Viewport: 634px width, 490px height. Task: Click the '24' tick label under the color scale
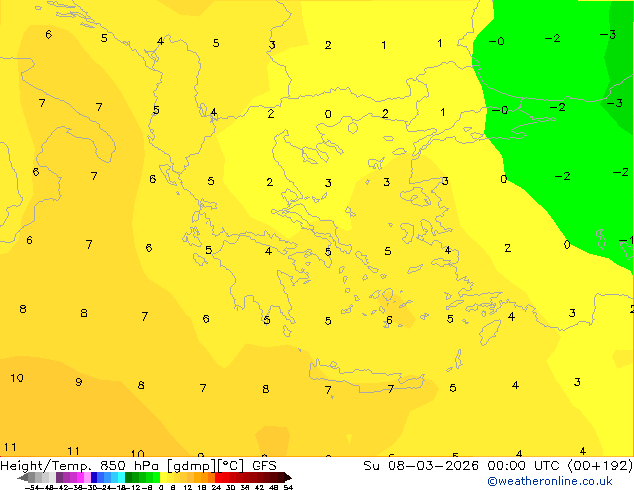tap(216, 488)
